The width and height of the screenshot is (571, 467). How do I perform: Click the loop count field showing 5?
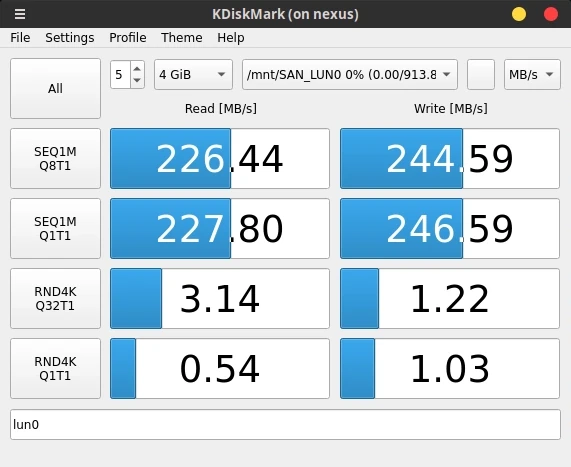tap(120, 75)
